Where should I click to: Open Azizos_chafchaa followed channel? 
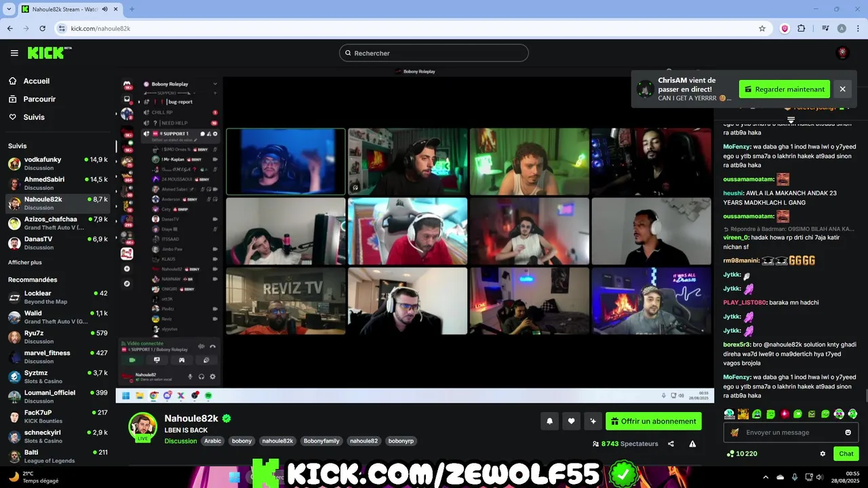58,223
